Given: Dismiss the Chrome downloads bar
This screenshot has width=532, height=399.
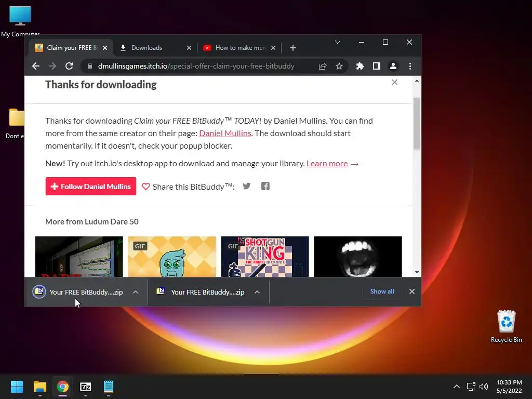Looking at the screenshot, I should click(x=412, y=291).
